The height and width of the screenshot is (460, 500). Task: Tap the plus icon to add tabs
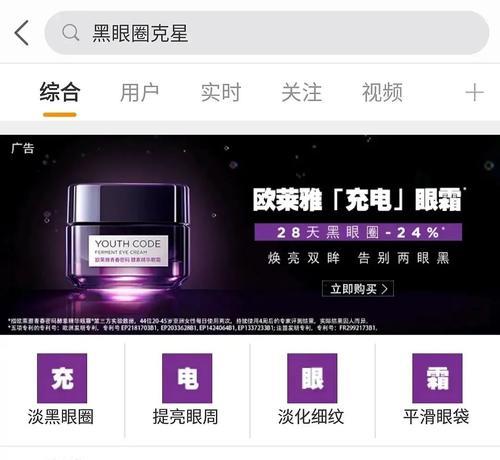pos(474,93)
